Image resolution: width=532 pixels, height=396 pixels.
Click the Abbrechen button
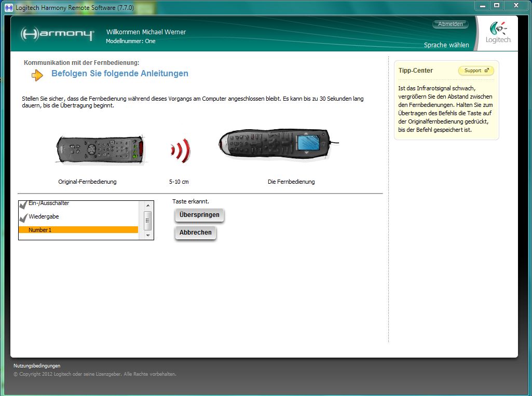[x=196, y=233]
